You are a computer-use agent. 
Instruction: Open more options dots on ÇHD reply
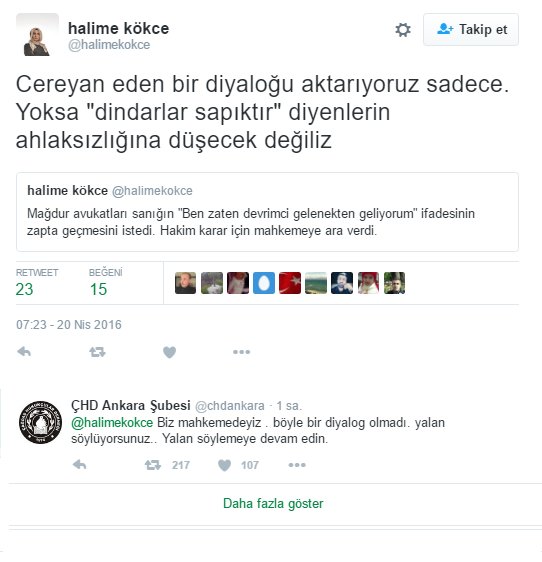pyautogui.click(x=297, y=465)
